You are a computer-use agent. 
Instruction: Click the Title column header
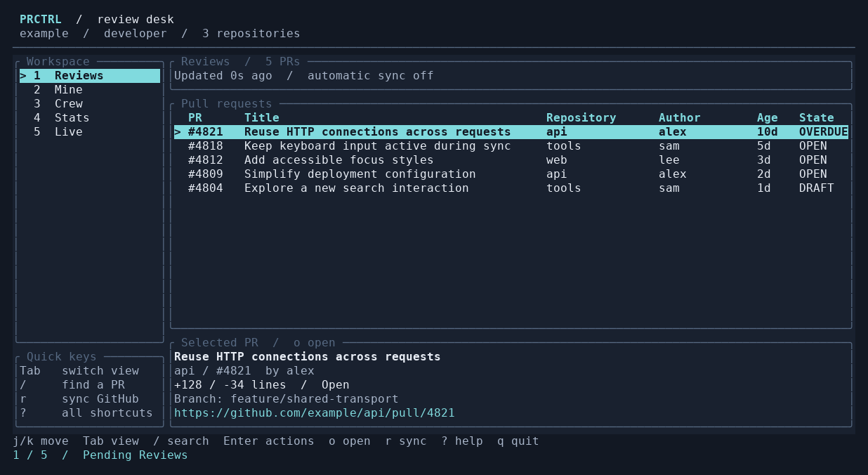(x=262, y=118)
